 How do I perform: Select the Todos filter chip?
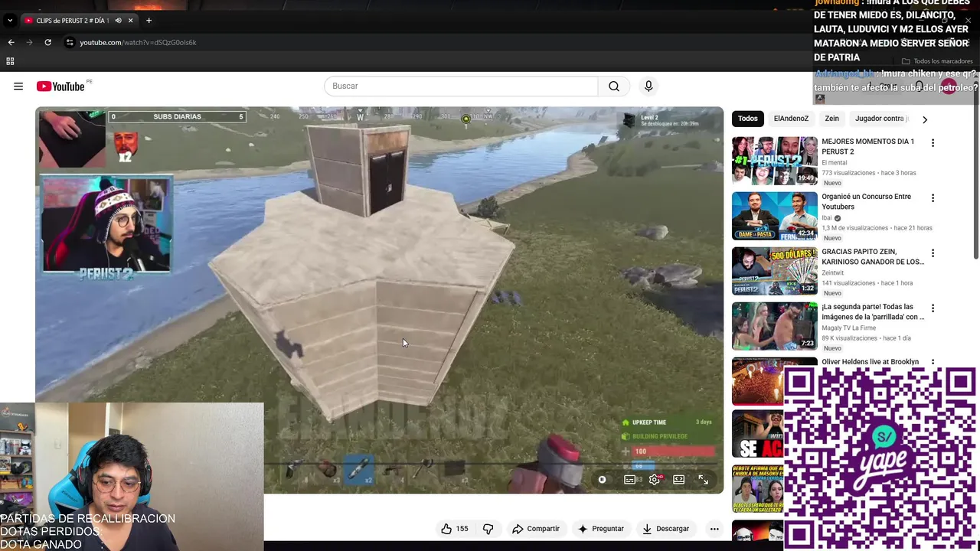[748, 119]
